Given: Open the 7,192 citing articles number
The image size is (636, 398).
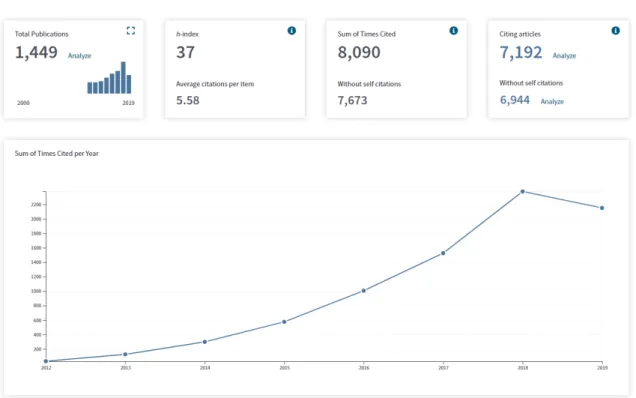Looking at the screenshot, I should tap(520, 52).
